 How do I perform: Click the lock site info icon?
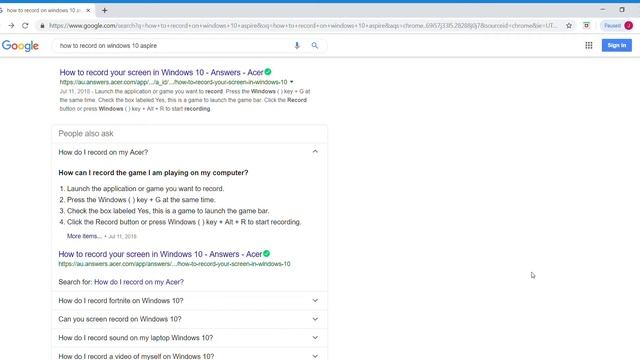pos(42,26)
